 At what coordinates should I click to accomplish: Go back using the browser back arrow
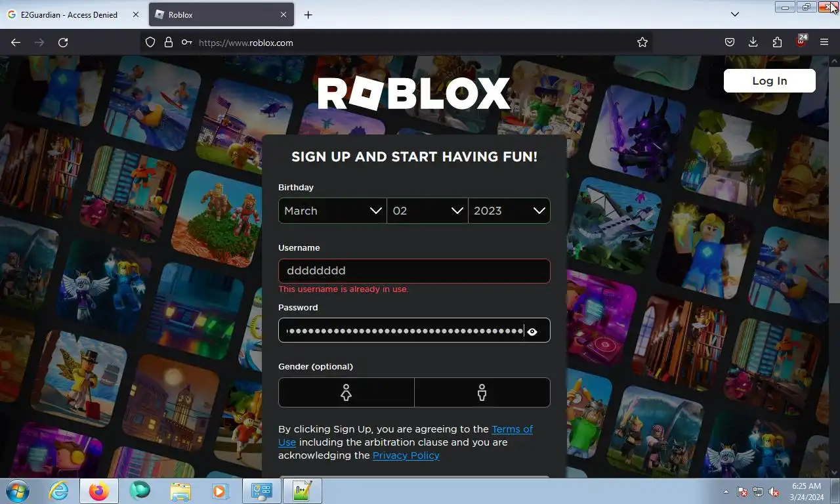pyautogui.click(x=16, y=42)
